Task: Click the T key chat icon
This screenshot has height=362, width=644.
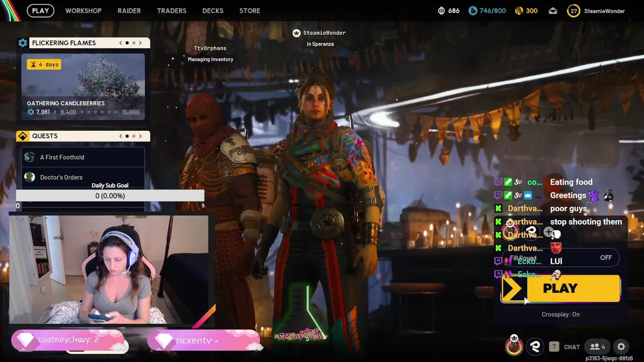Action: [554, 346]
